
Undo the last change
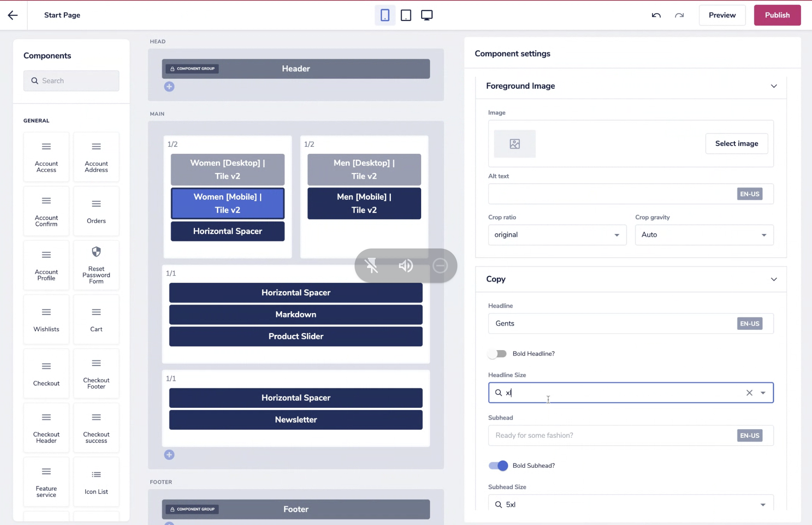coord(656,15)
